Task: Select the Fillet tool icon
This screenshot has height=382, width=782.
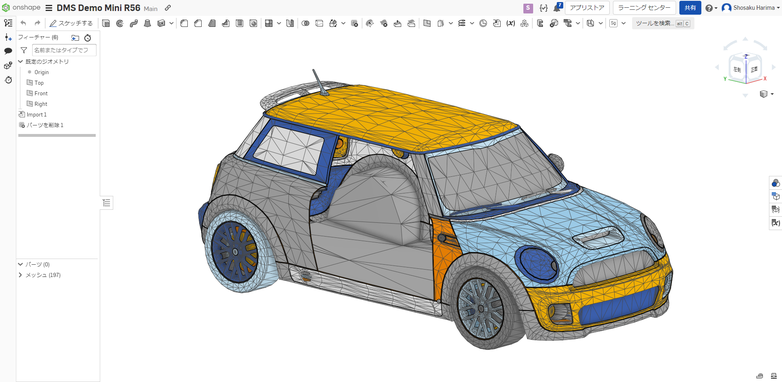Action: pos(184,23)
